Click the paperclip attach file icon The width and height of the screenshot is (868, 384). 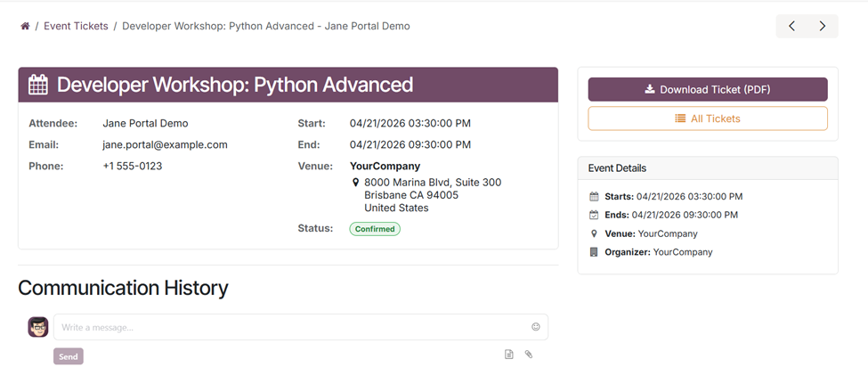529,355
